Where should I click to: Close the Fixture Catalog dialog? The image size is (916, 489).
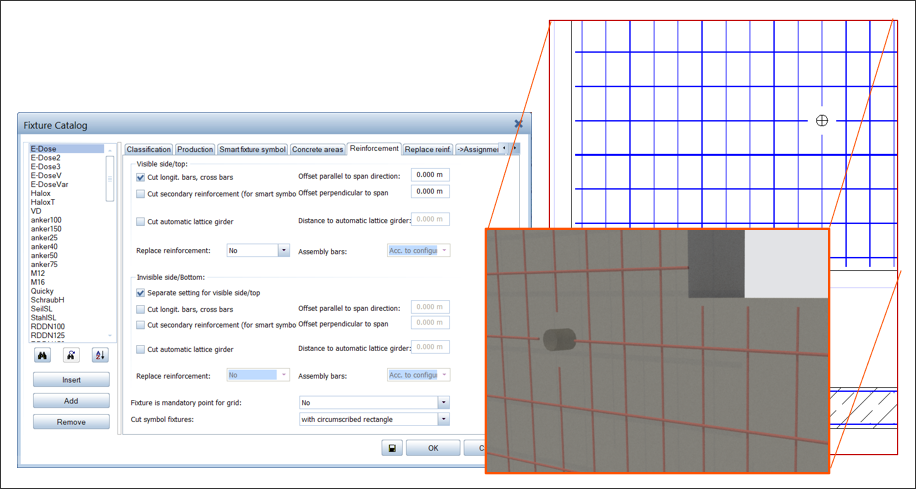tap(518, 124)
